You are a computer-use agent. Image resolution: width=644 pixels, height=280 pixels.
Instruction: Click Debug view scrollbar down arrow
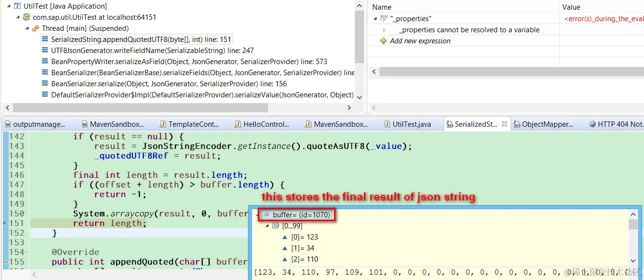click(x=359, y=97)
